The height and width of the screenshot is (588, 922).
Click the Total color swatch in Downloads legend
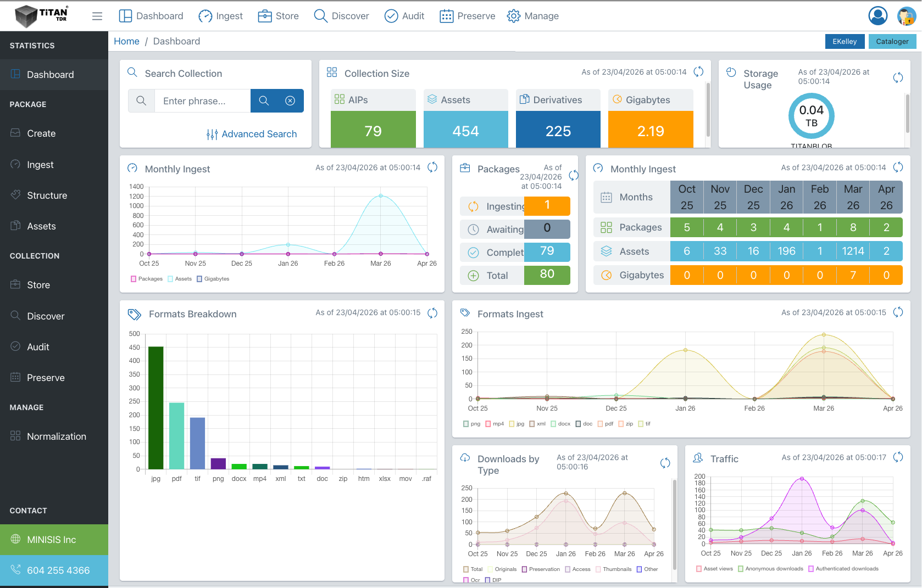pos(466,569)
